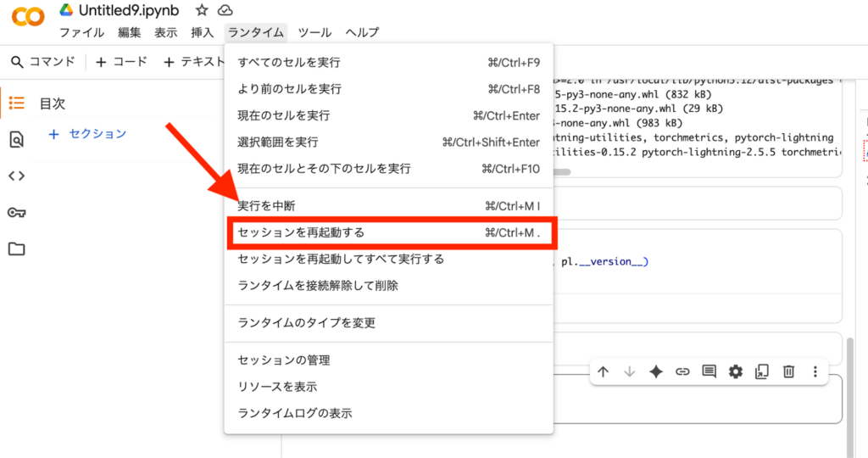This screenshot has height=458, width=868.
Task: Move cell up with the up arrow
Action: tap(604, 371)
